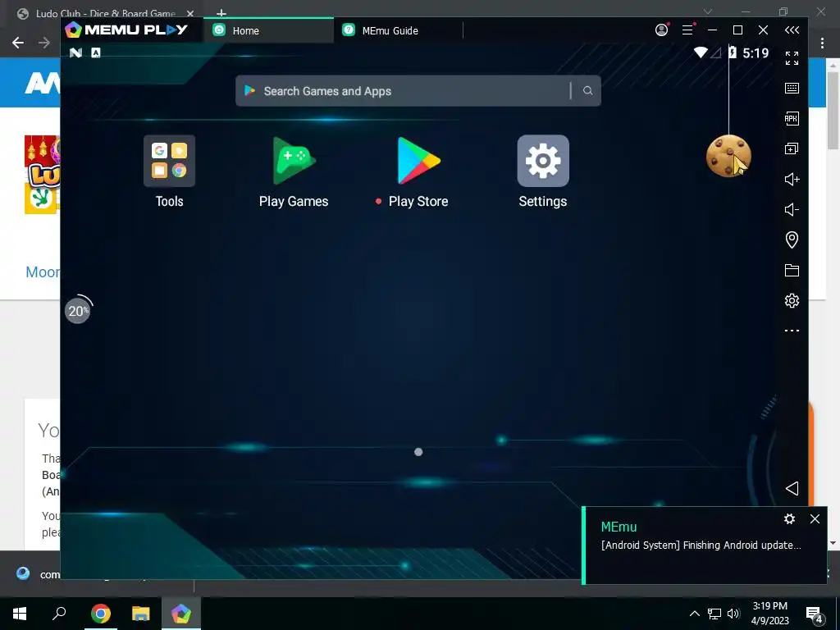Screen dimensions: 840x630
Task: Click the magnifier search button
Action: [587, 91]
